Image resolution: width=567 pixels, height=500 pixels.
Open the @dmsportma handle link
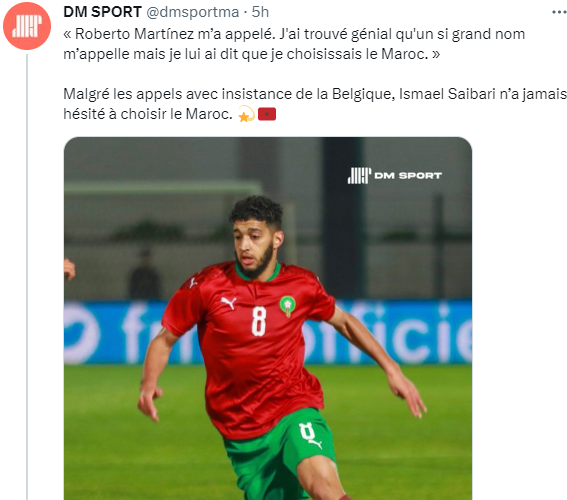[192, 12]
